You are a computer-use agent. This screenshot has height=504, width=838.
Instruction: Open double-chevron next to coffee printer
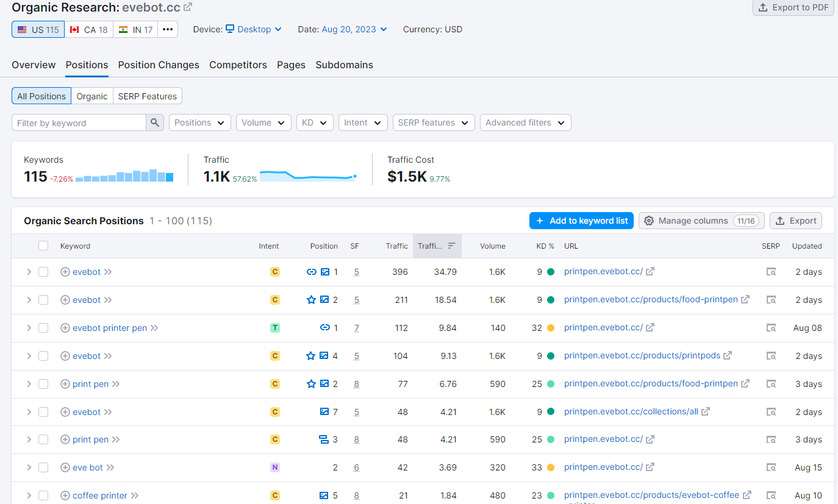pyautogui.click(x=135, y=495)
